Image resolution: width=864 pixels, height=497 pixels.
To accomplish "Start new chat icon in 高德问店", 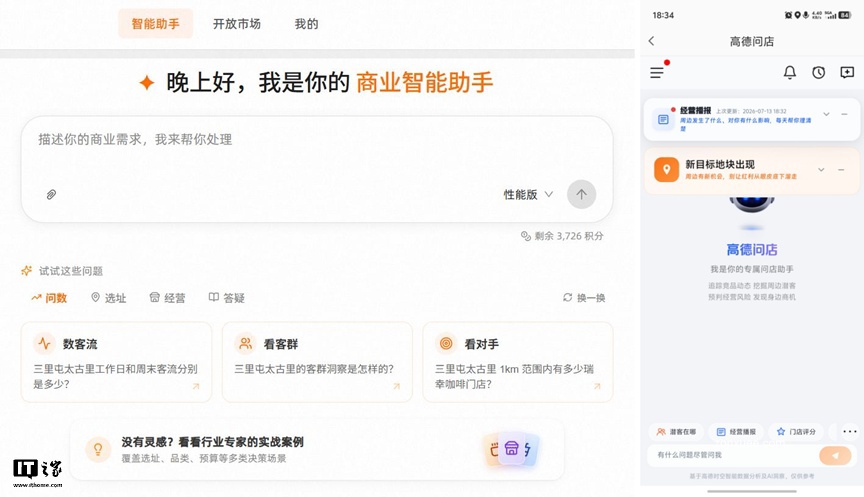I will click(x=847, y=72).
